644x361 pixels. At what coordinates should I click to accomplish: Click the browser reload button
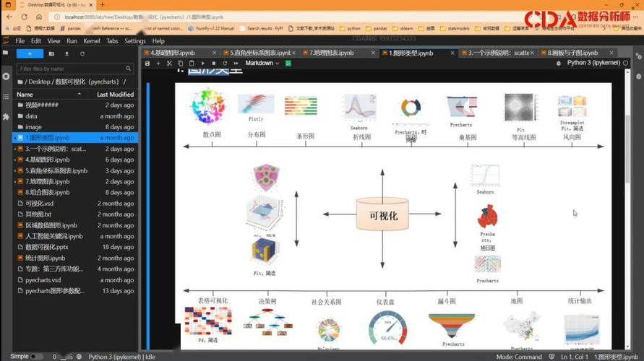[x=25, y=17]
